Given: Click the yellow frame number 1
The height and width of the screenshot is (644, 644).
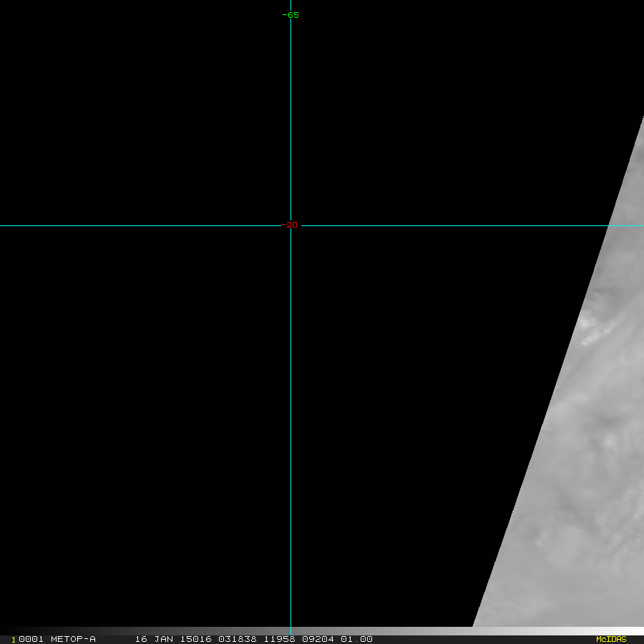Looking at the screenshot, I should (x=14, y=640).
